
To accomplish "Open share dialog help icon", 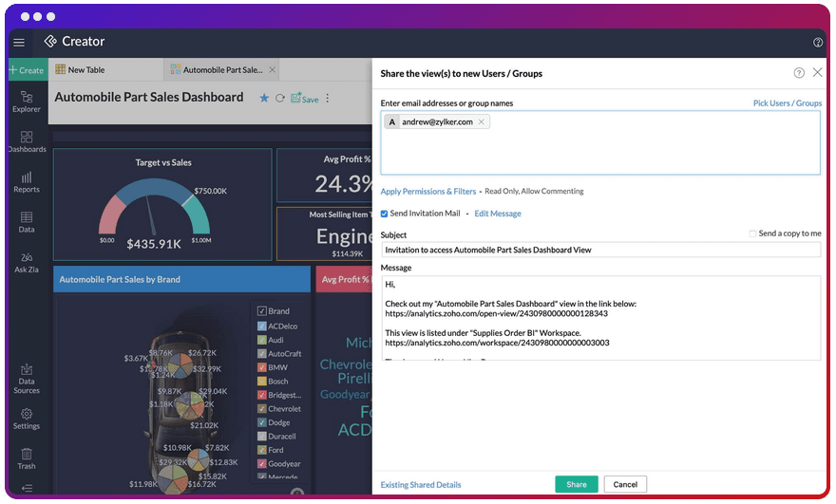I will [799, 73].
